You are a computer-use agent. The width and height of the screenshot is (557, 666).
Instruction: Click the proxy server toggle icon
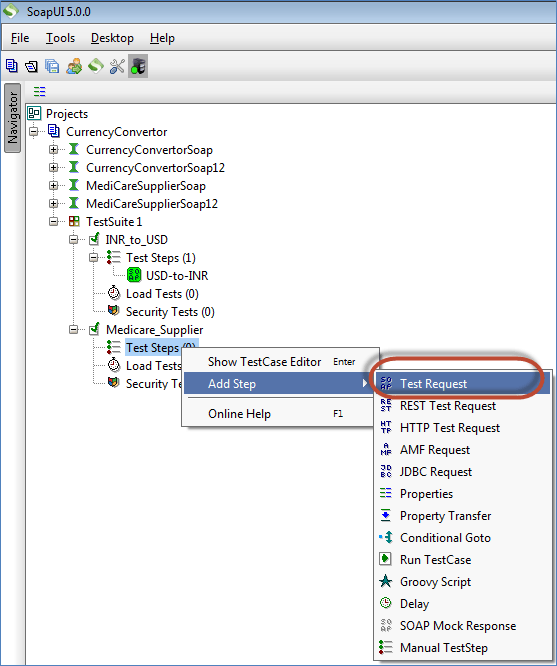(x=138, y=66)
